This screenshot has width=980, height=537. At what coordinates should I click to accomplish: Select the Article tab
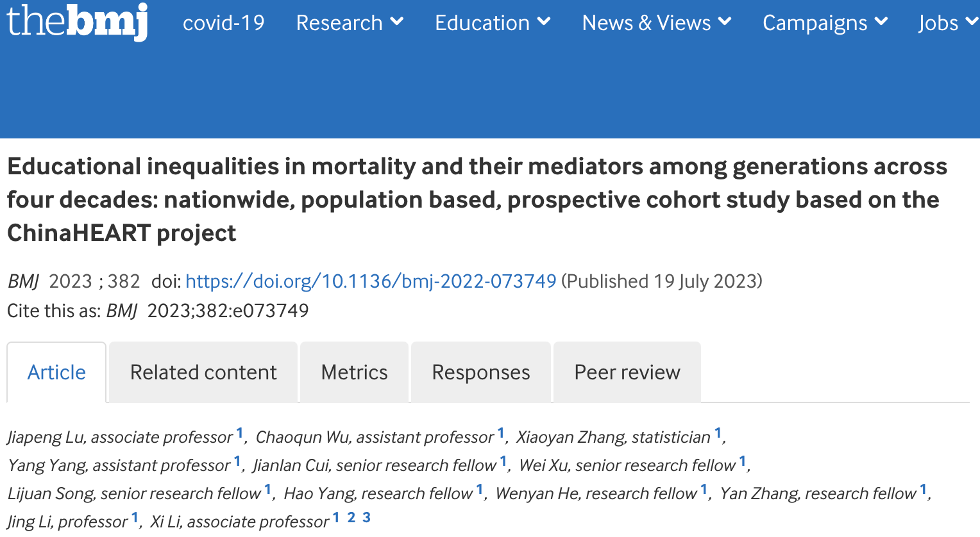click(x=56, y=372)
